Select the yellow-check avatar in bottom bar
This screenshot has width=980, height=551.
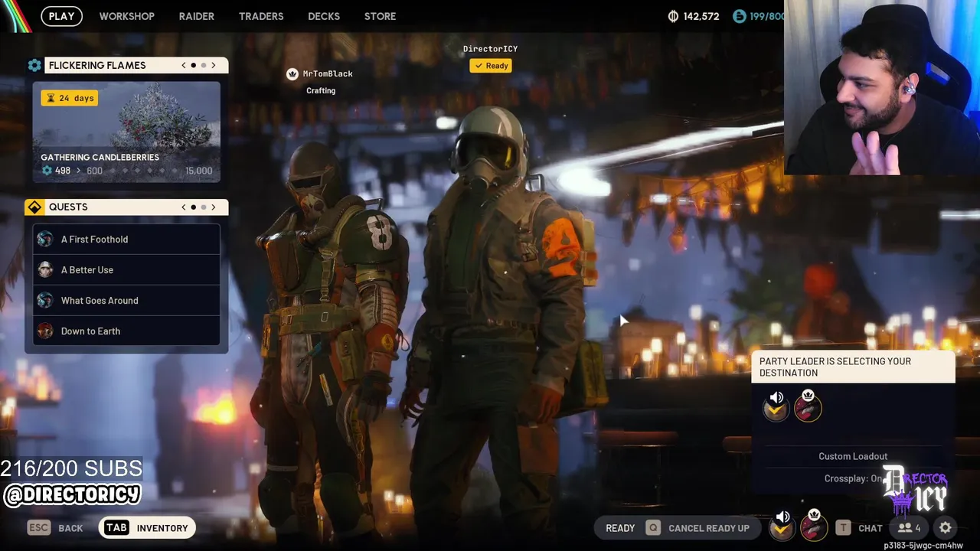pyautogui.click(x=781, y=529)
